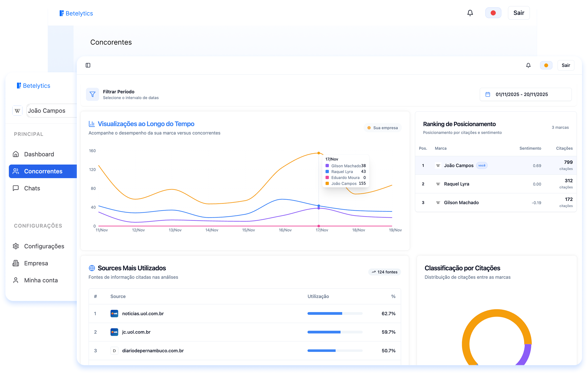
Task: Toggle the Sua empresa chart legend
Action: (x=383, y=127)
